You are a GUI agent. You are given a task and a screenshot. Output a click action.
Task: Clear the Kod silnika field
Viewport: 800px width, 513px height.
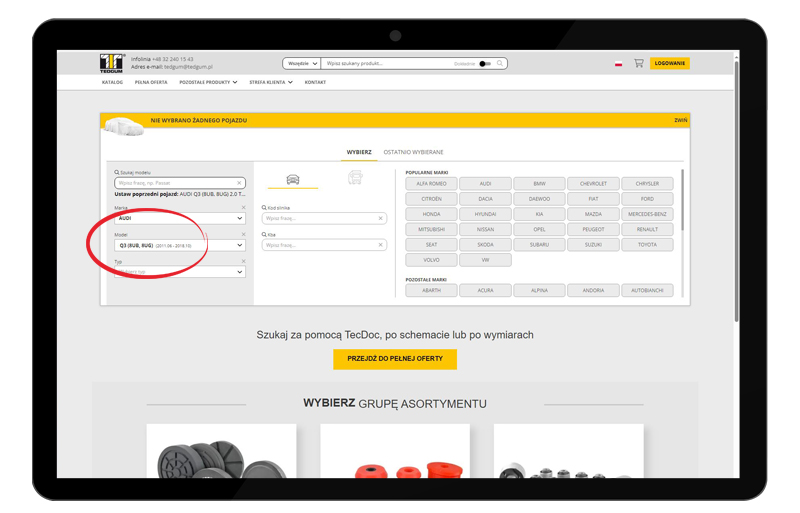(x=380, y=218)
